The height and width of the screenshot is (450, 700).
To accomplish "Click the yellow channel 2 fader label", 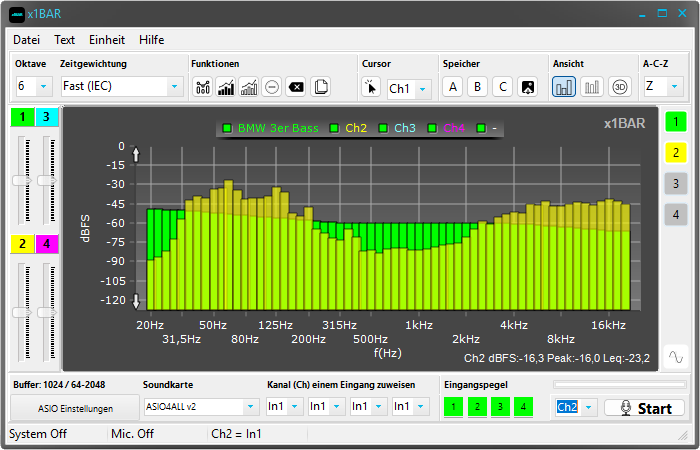I will 22,244.
